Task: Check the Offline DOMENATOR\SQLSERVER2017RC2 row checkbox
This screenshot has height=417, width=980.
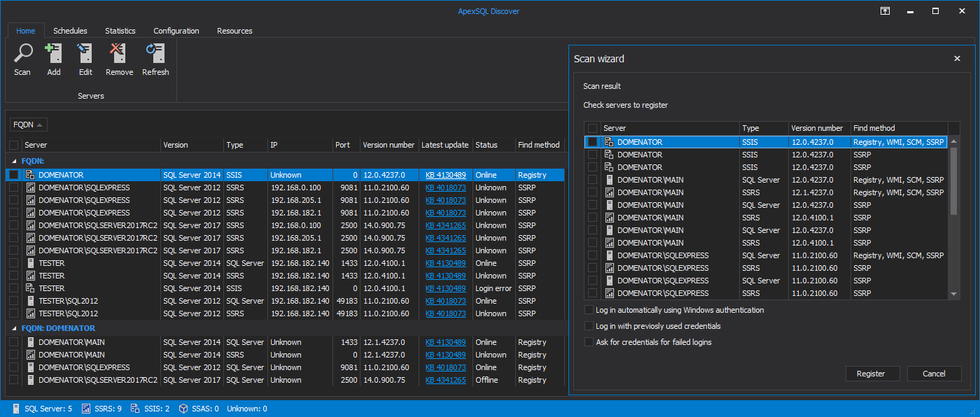Action: point(14,380)
